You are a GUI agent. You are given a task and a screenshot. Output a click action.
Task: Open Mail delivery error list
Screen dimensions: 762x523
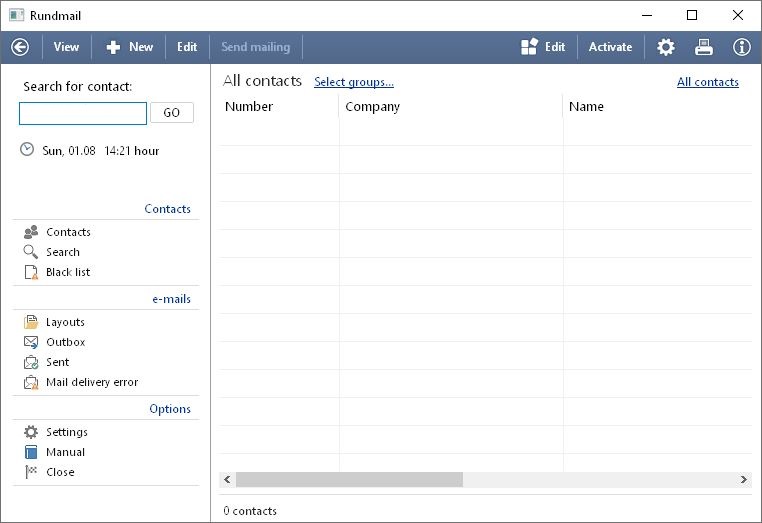(x=92, y=382)
